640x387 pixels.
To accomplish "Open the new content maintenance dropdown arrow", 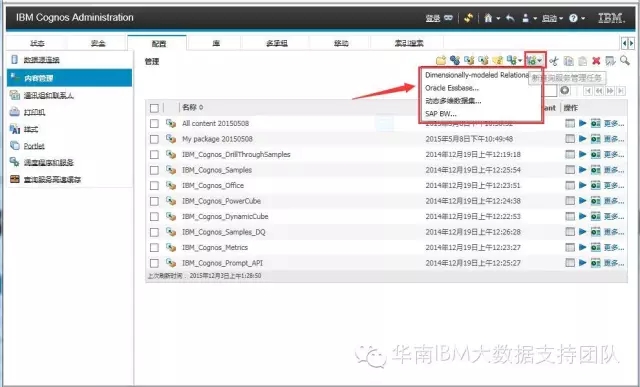I will coord(520,61).
